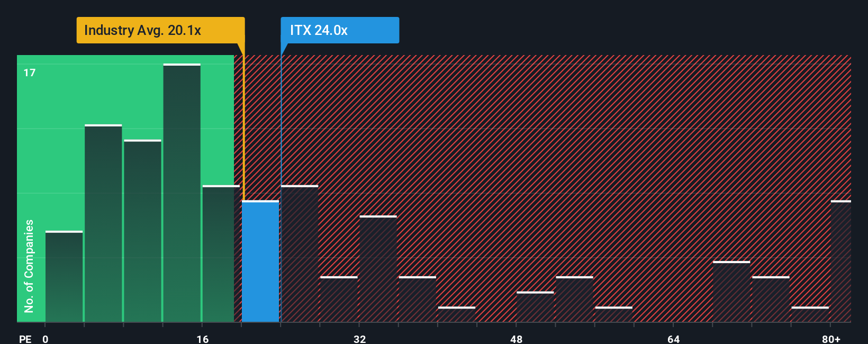868x344 pixels.
Task: Select the third green bar before PE 16
Action: pos(142,231)
